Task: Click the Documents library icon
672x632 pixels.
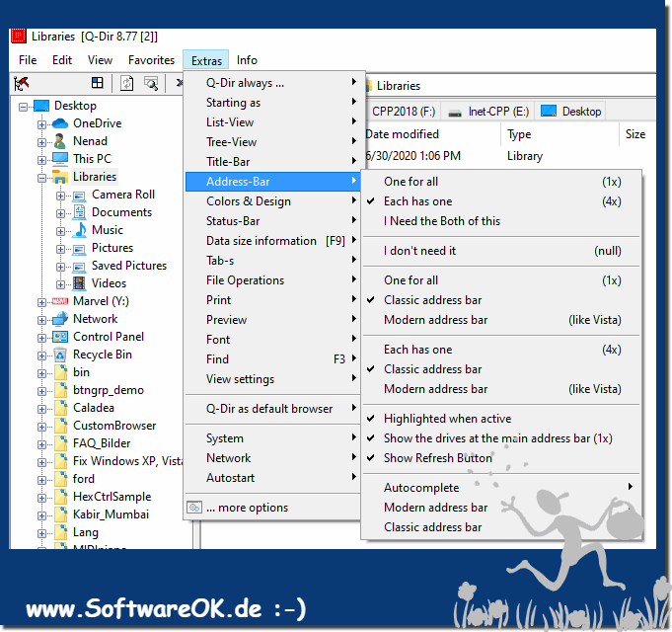Action: tap(79, 211)
